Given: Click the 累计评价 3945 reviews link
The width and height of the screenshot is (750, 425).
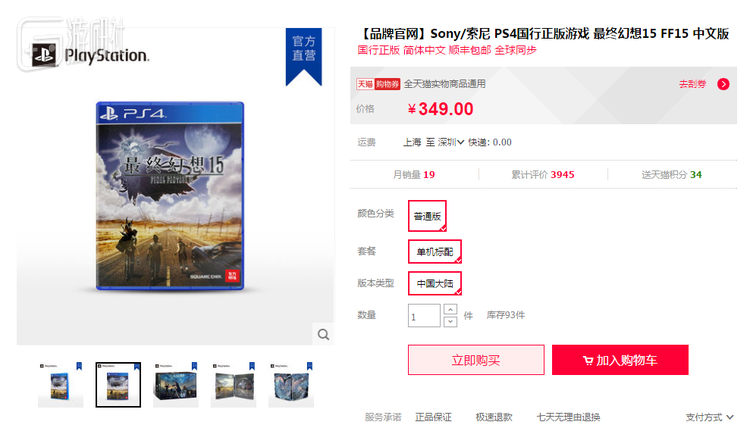Looking at the screenshot, I should click(x=542, y=174).
